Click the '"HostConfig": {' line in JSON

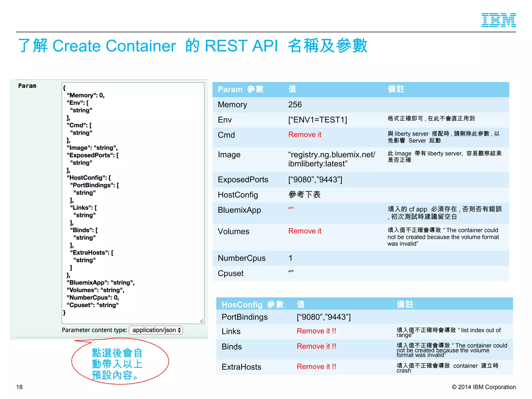pyautogui.click(x=89, y=178)
